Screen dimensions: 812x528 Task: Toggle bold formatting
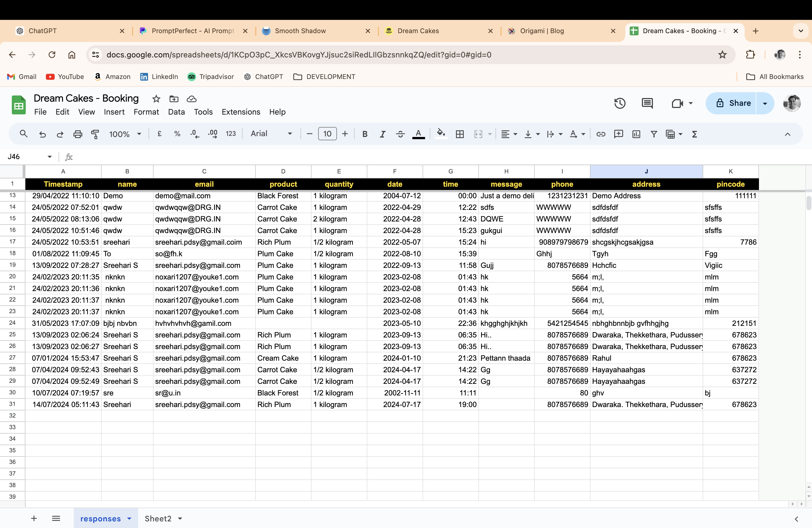[365, 134]
